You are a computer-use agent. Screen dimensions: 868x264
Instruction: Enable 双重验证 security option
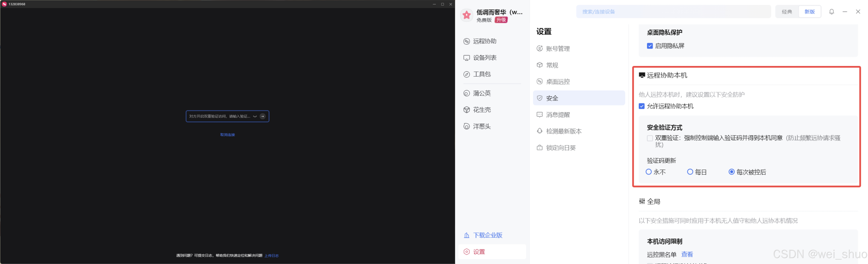click(x=650, y=138)
